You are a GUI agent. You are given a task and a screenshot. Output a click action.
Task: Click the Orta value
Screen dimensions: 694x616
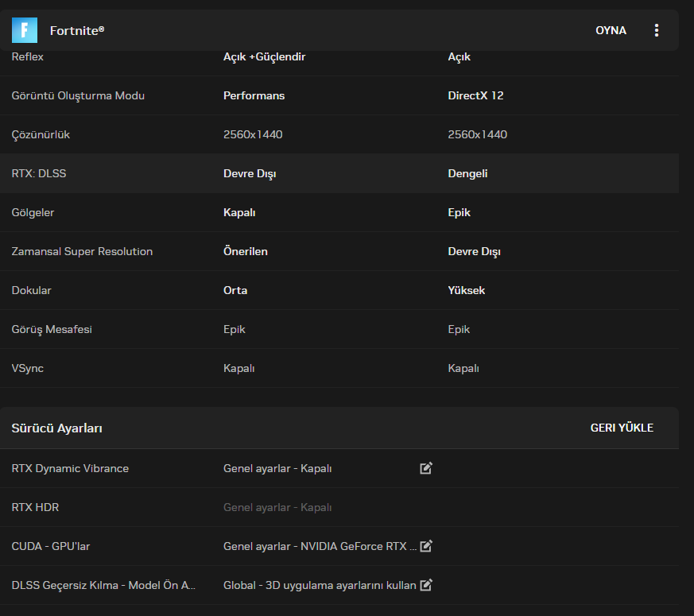pos(235,290)
